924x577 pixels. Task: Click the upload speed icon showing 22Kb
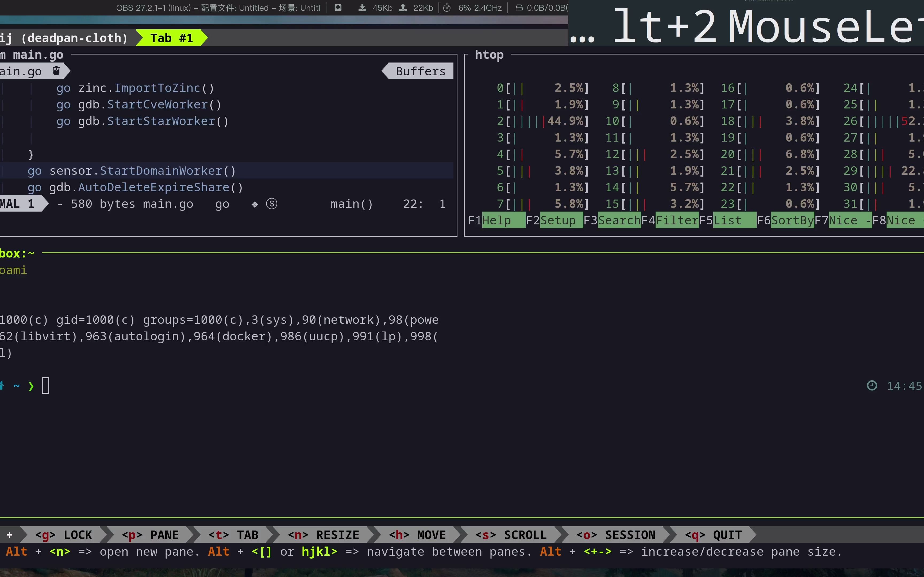pyautogui.click(x=403, y=8)
